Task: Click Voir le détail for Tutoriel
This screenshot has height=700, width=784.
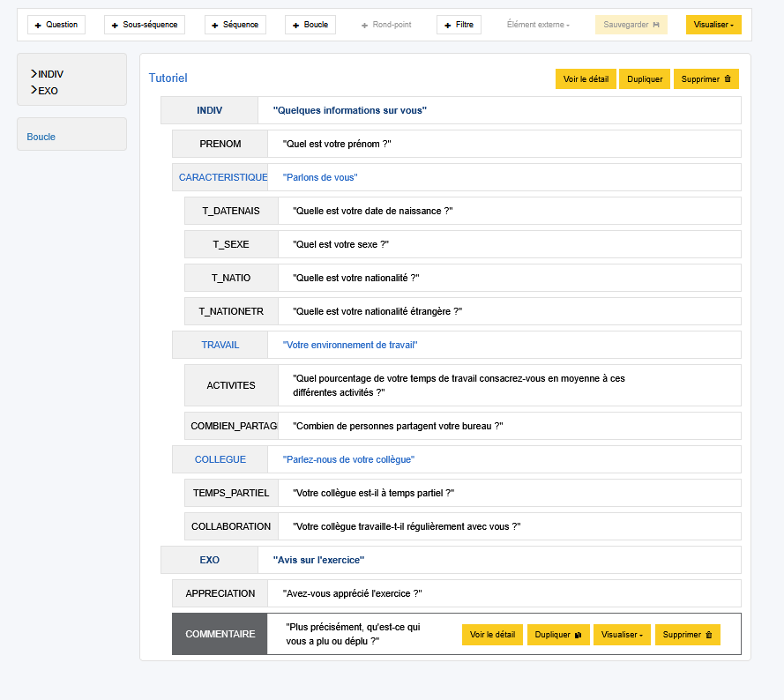Action: click(x=586, y=79)
